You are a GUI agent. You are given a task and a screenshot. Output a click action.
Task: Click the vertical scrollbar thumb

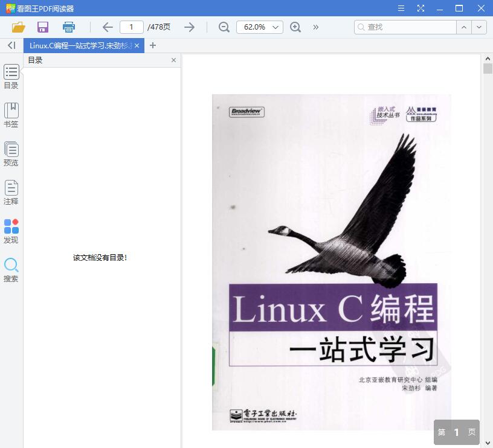coord(488,68)
